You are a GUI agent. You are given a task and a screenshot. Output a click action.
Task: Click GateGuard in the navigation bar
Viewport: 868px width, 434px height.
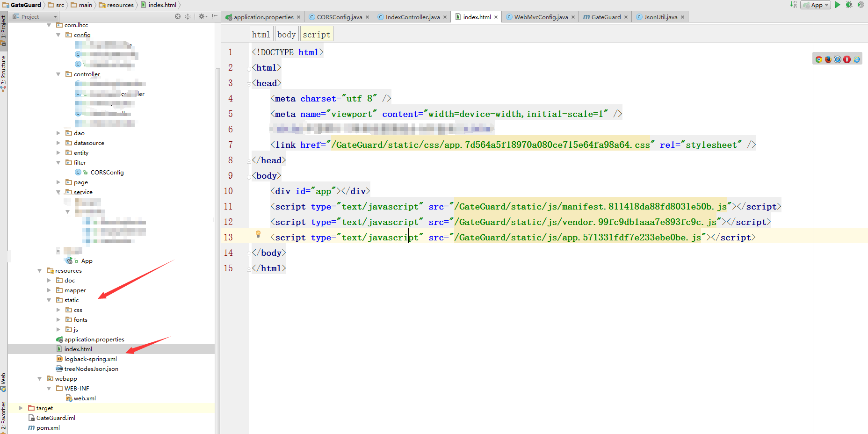point(22,5)
